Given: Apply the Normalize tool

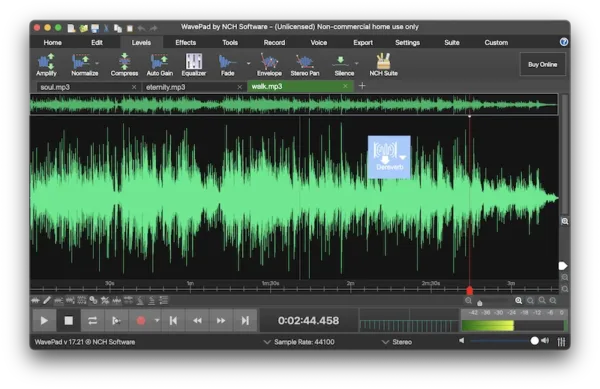Looking at the screenshot, I should pos(84,65).
